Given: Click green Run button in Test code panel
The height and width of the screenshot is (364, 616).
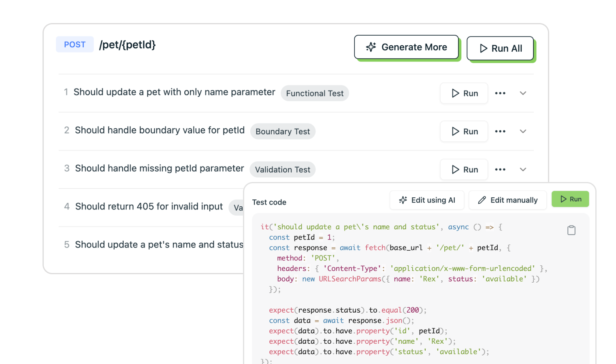Looking at the screenshot, I should point(570,199).
